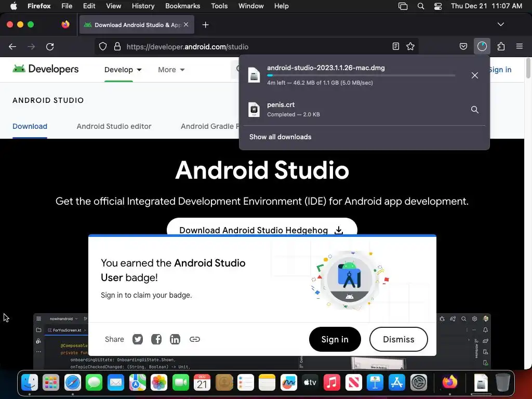Open App Store from the dock

[396, 383]
